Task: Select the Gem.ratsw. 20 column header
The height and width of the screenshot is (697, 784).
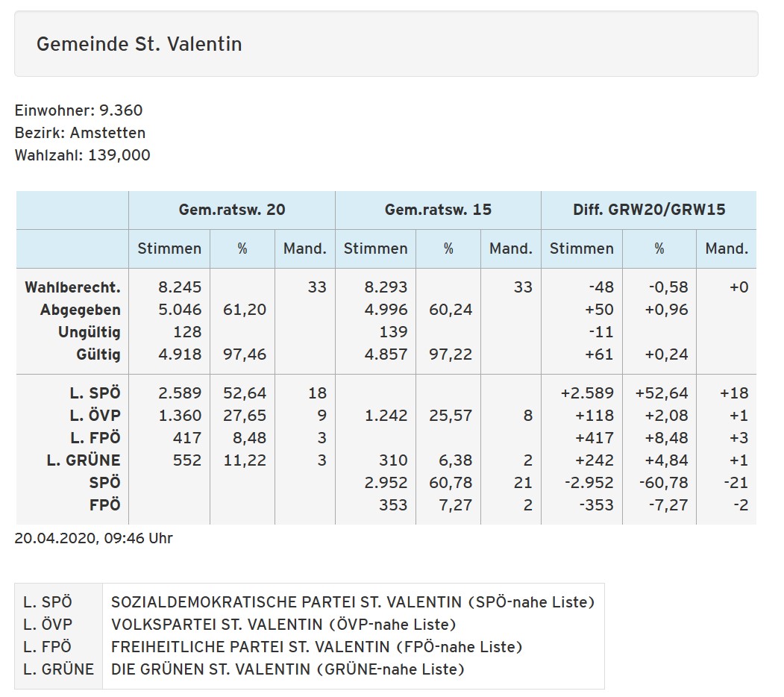Action: 231,210
